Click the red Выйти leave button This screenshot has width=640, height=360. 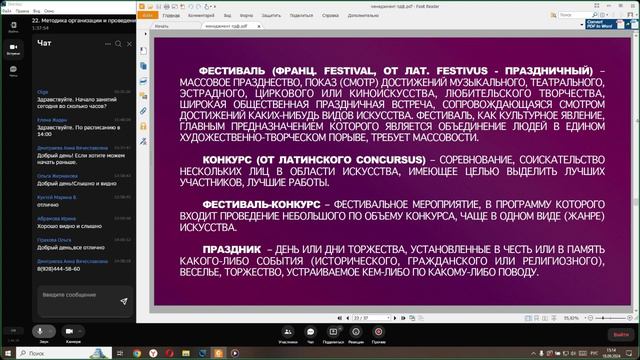[x=621, y=334]
